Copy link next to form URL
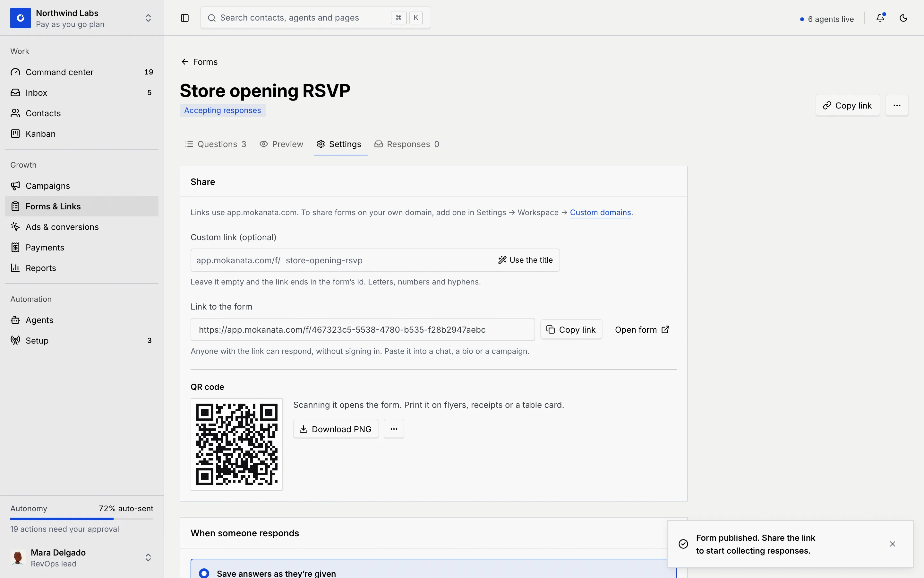Image resolution: width=924 pixels, height=578 pixels. 571,329
